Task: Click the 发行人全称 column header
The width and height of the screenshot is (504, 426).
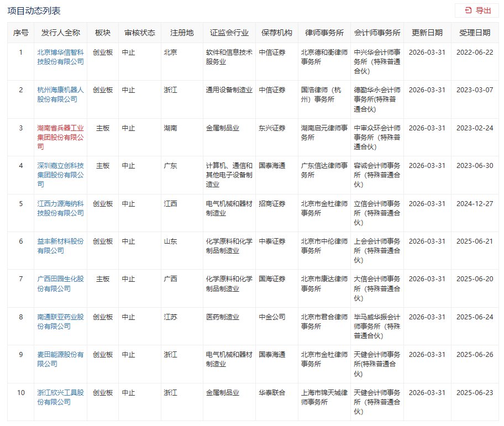Action: (x=60, y=33)
